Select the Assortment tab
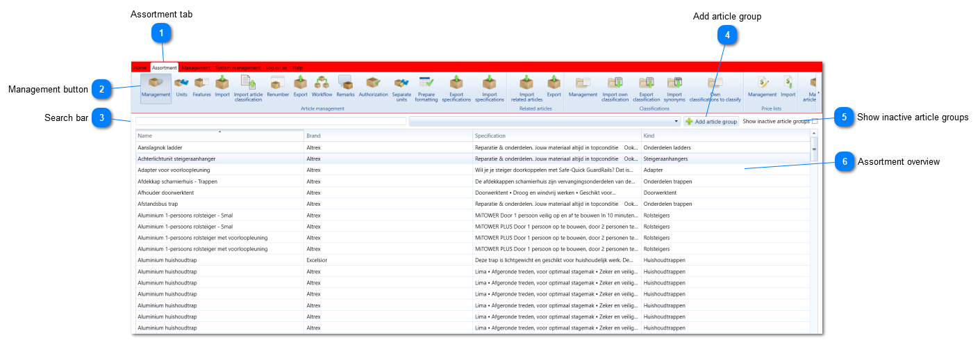This screenshot has height=340, width=980. coord(165,67)
